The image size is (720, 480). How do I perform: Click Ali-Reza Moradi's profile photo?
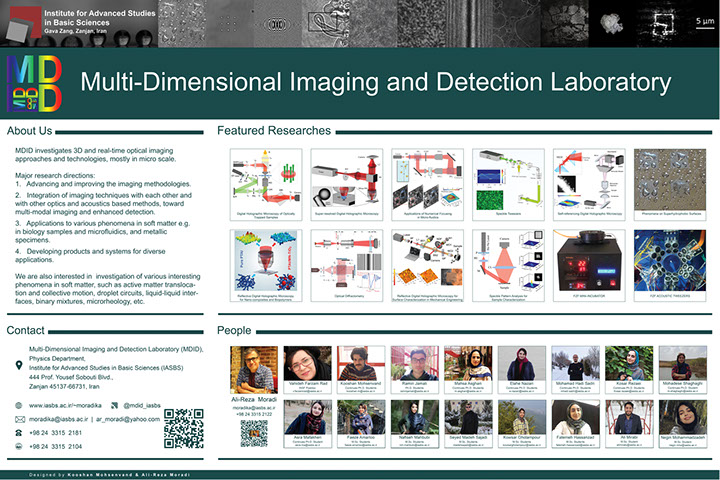click(x=254, y=369)
